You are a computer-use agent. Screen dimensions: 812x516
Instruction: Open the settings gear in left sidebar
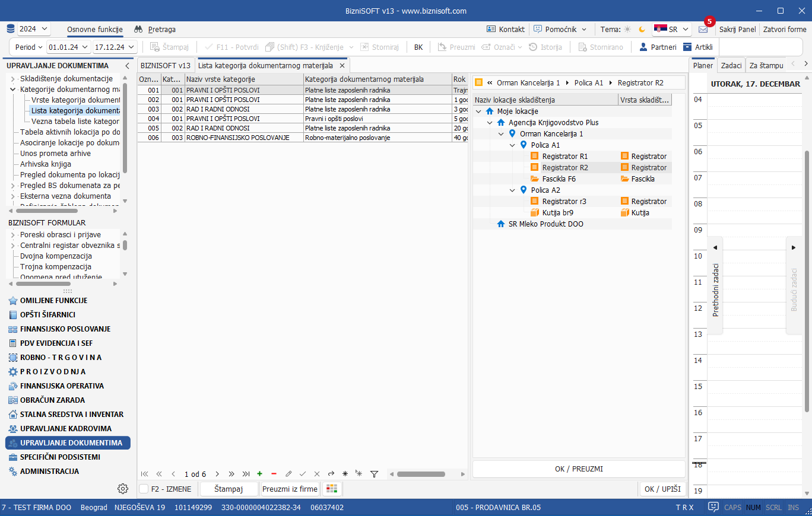[x=123, y=489]
